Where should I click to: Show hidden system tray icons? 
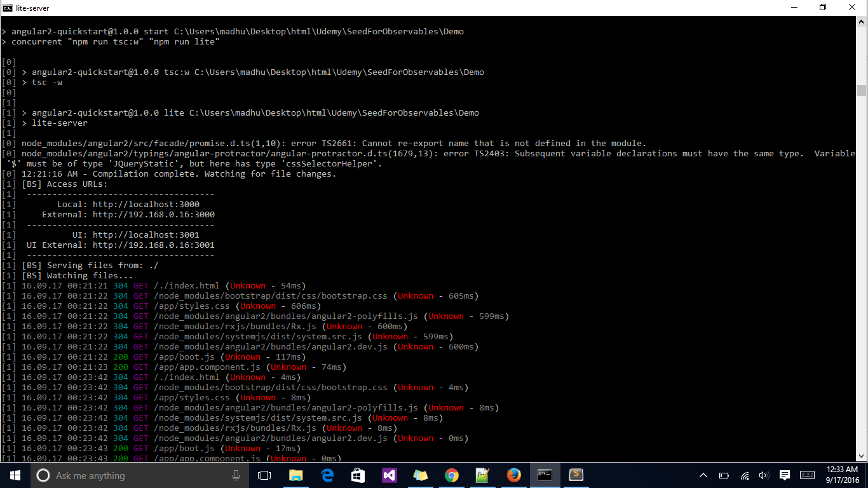(703, 475)
